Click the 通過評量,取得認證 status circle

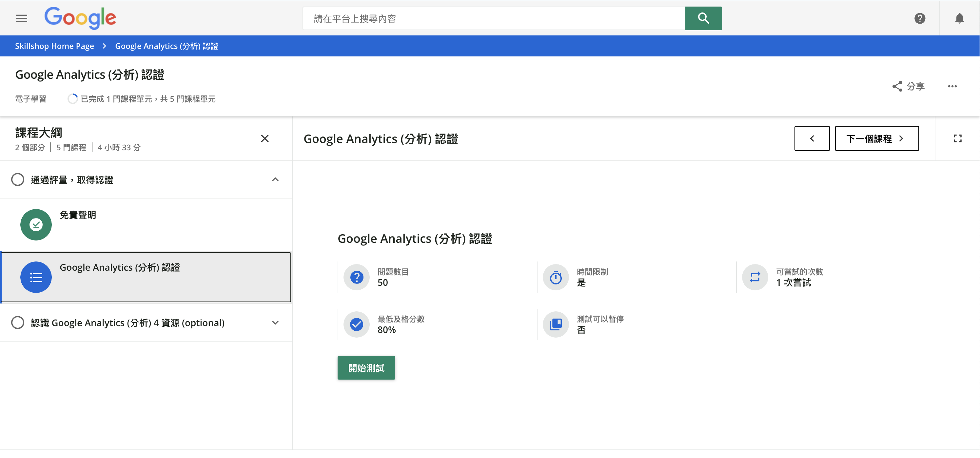[17, 179]
